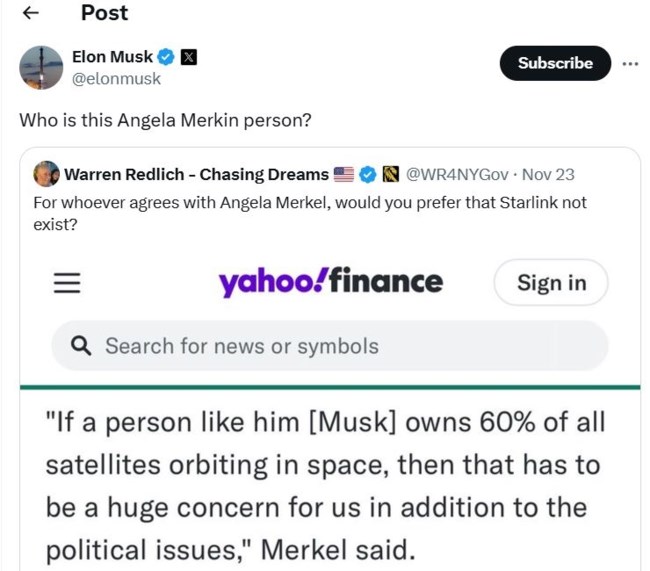
Task: Go back using the left arrow
Action: click(31, 13)
